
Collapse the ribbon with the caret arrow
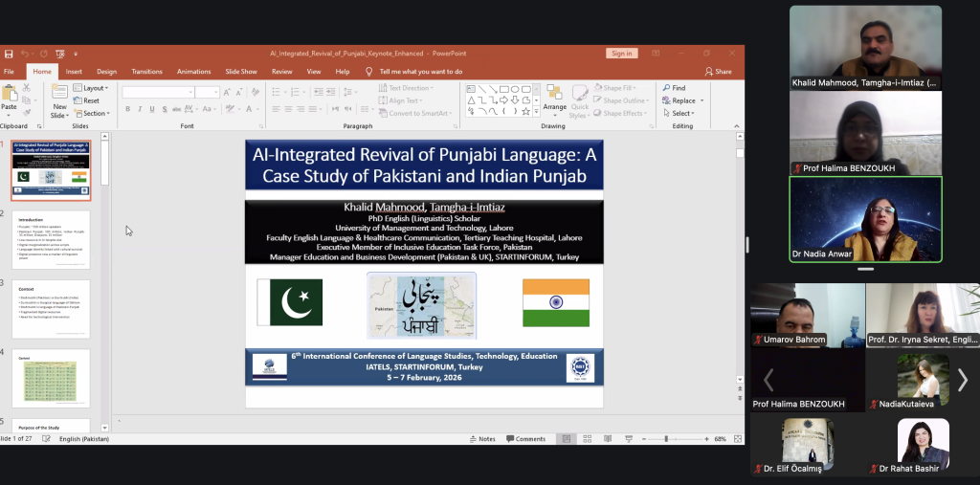tap(737, 126)
